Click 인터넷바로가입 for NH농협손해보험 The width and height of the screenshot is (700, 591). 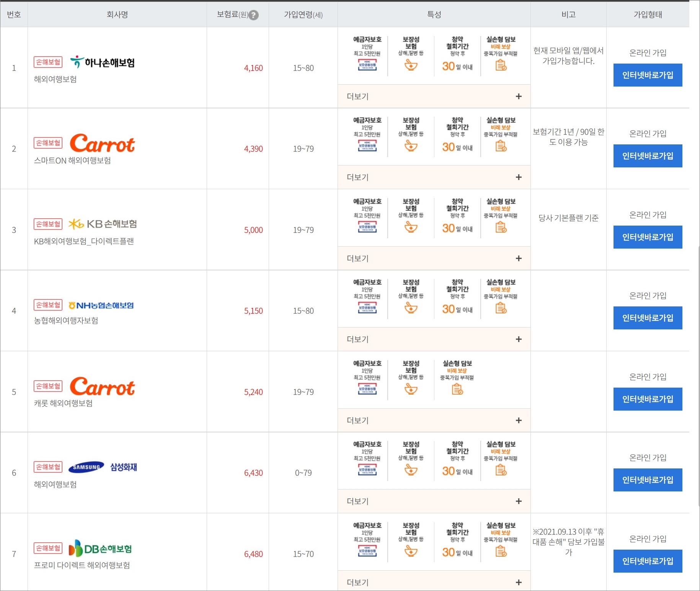point(648,318)
